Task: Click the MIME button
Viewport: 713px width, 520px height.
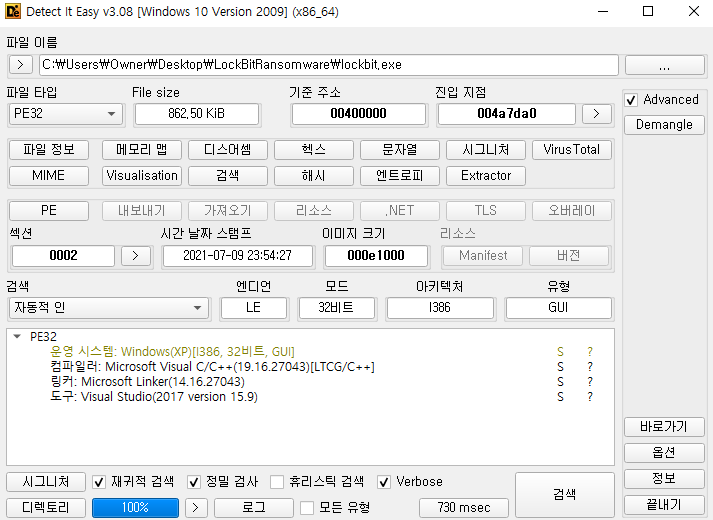Action: pos(49,176)
